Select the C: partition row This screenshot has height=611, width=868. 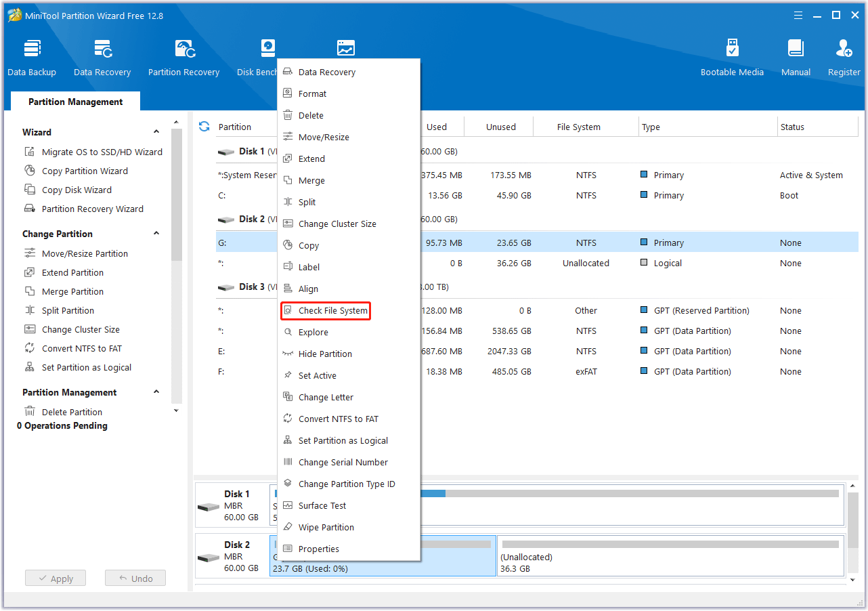click(x=537, y=195)
